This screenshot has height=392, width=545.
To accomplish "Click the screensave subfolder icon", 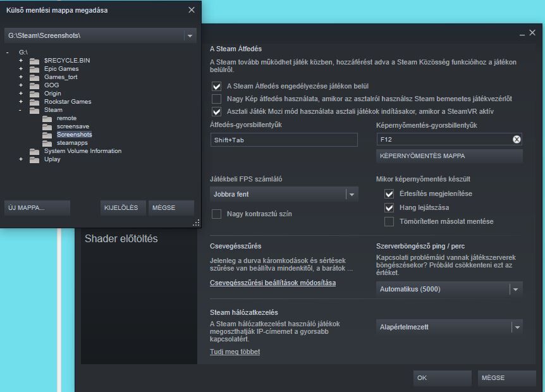I will point(47,126).
